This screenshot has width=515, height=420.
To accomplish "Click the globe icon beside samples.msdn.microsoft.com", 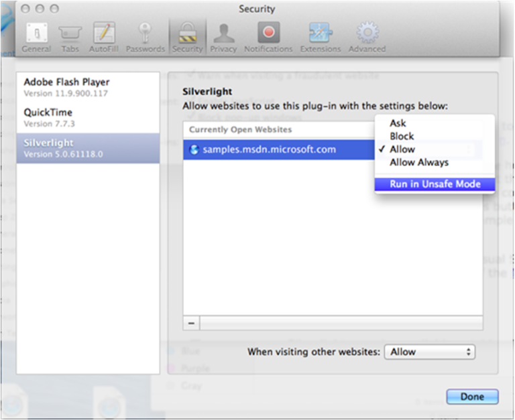I will point(194,149).
